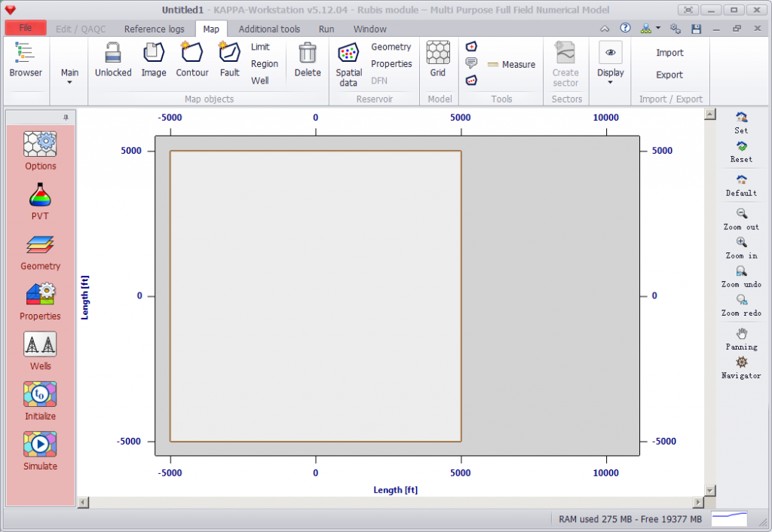This screenshot has width=772, height=532.
Task: Select the Fault drawing tool
Action: [x=229, y=53]
